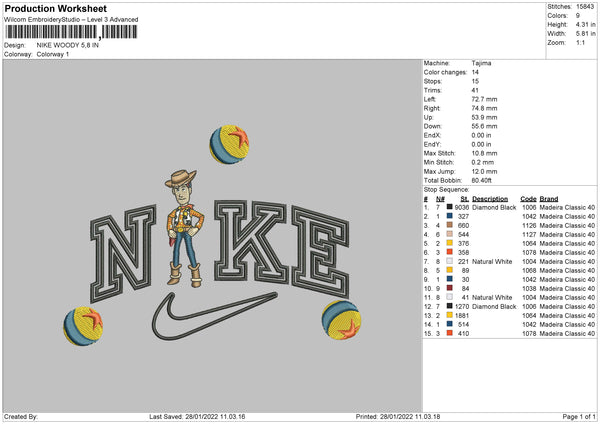Image resolution: width=600 pixels, height=424 pixels.
Task: Select the Nike swoosh outline in the preview
Action: [x=215, y=316]
